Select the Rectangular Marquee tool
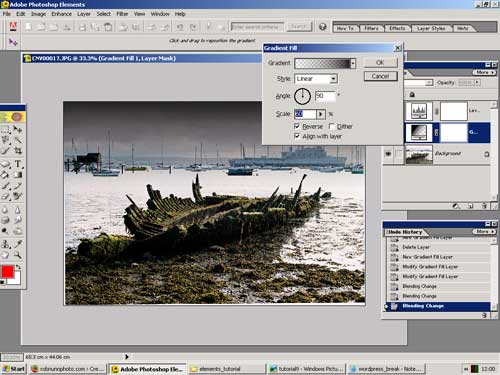 pyautogui.click(x=5, y=129)
